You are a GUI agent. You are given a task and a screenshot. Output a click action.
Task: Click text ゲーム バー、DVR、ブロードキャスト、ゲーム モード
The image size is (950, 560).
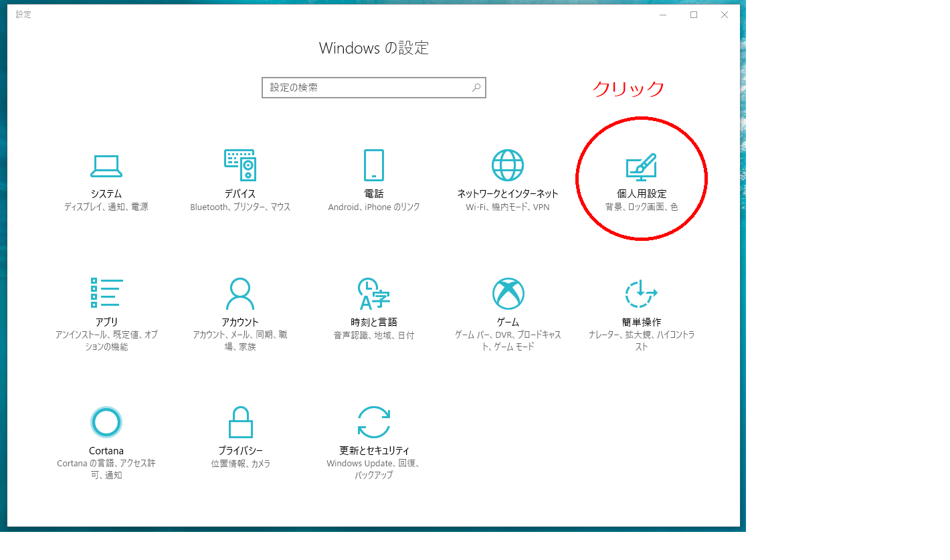point(508,341)
